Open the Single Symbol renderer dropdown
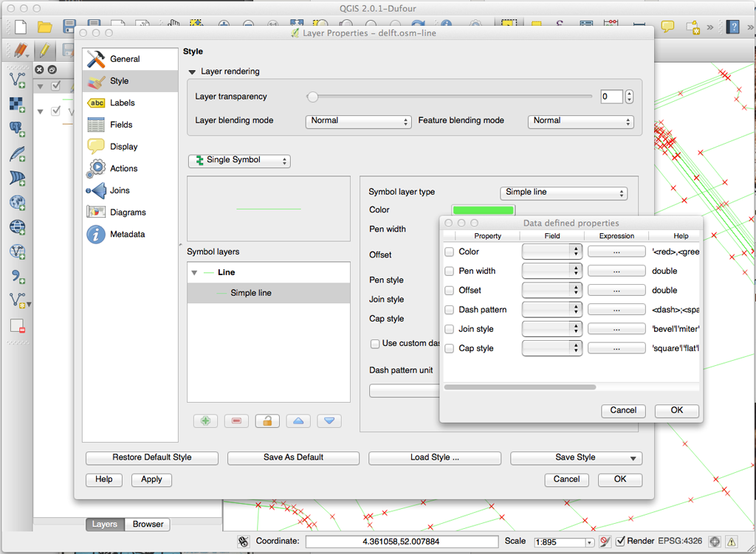756x554 pixels. click(x=239, y=160)
